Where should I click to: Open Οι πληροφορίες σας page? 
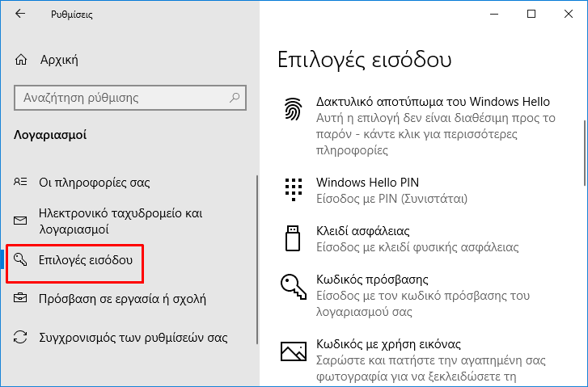pos(94,183)
